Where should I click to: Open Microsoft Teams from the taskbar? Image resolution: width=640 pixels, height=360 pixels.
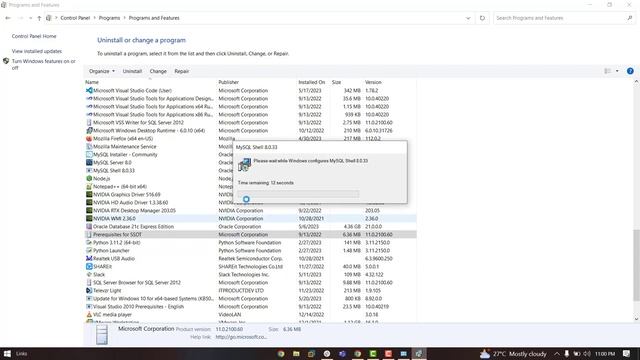pos(342,353)
